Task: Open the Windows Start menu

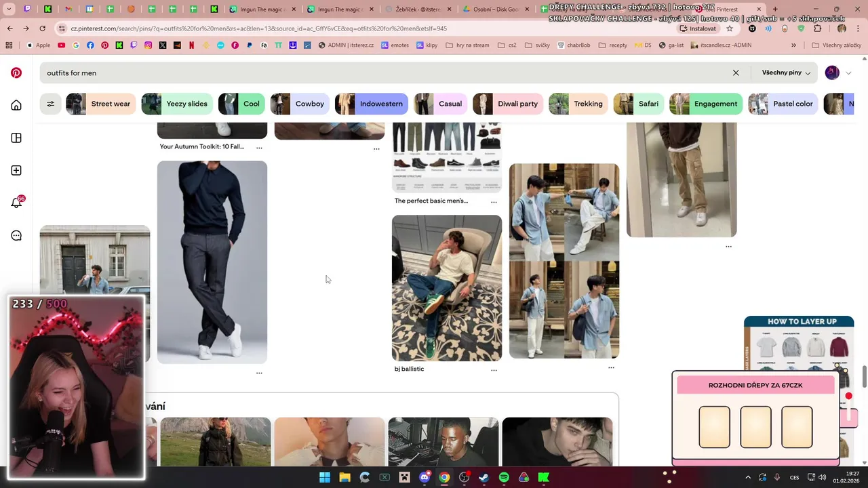Action: [x=325, y=477]
